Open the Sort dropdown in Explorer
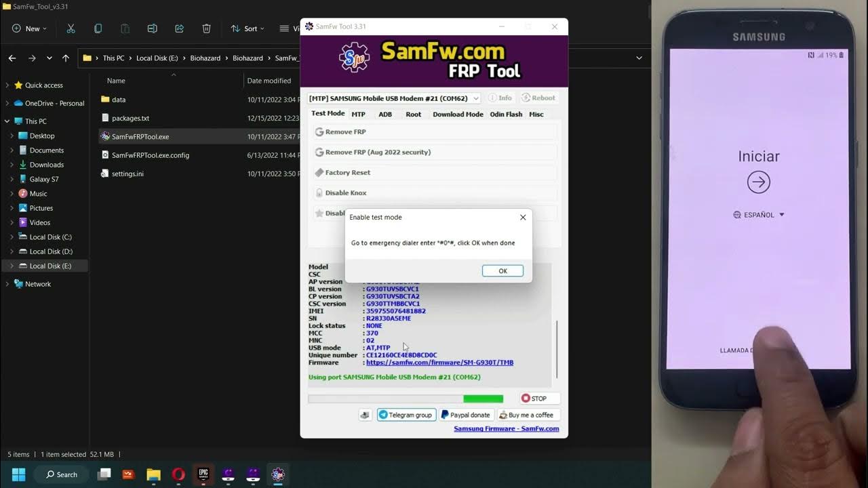This screenshot has width=868, height=488. coord(248,28)
